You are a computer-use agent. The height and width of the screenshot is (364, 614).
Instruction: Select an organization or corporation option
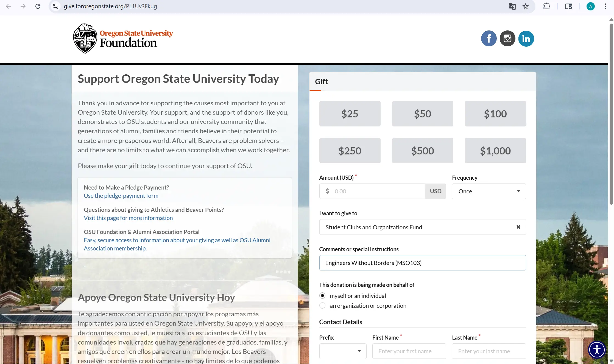pos(322,306)
